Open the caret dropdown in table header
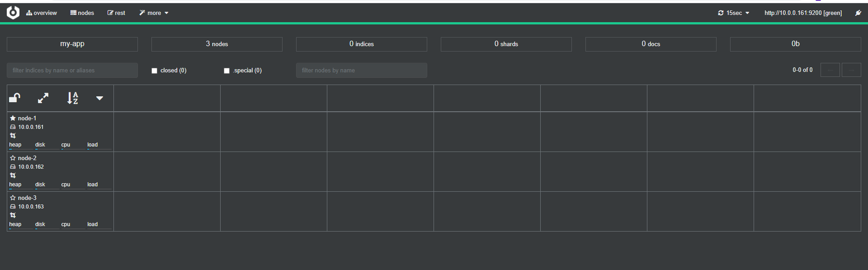 click(99, 98)
